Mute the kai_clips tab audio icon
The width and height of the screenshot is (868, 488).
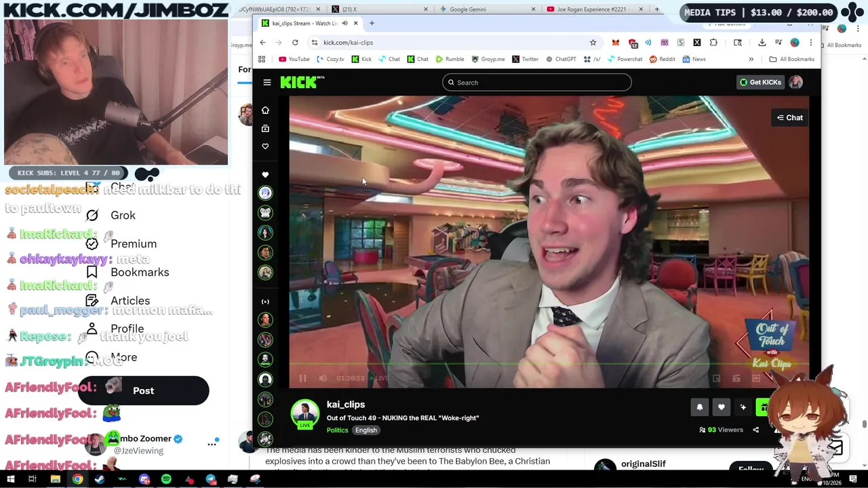(344, 23)
